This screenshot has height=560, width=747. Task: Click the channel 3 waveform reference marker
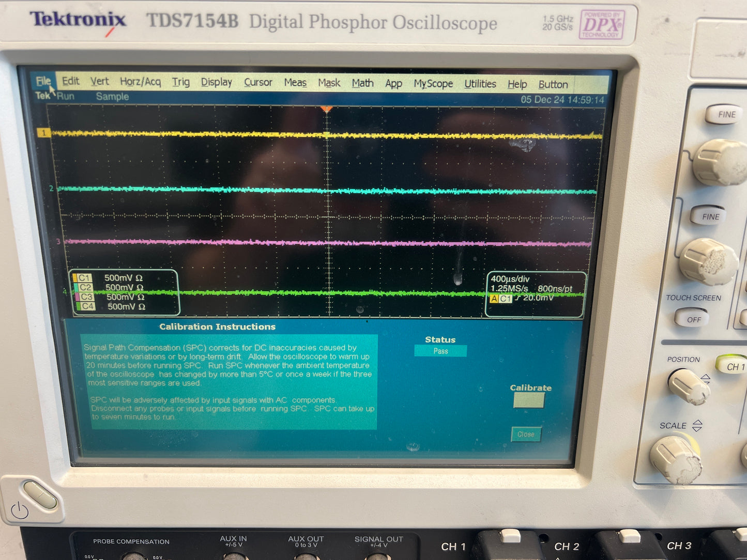click(58, 242)
